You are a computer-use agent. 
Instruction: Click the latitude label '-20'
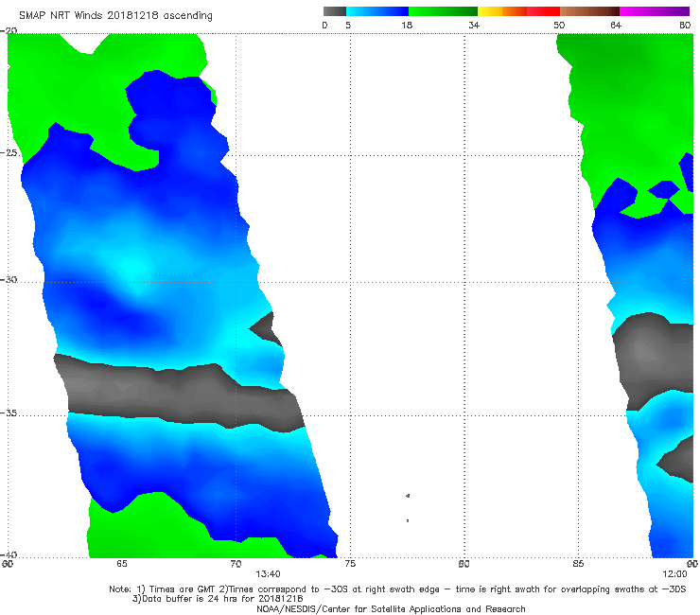pyautogui.click(x=9, y=31)
